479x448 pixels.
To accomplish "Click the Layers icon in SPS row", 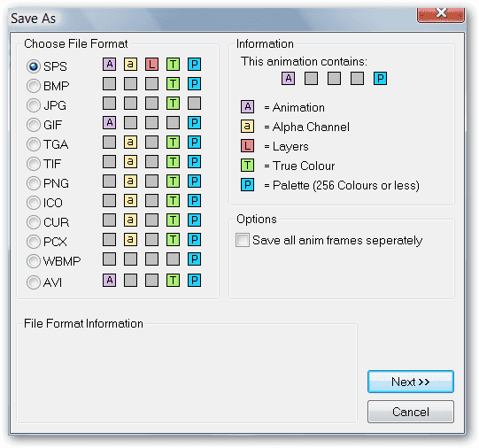I will click(x=151, y=65).
